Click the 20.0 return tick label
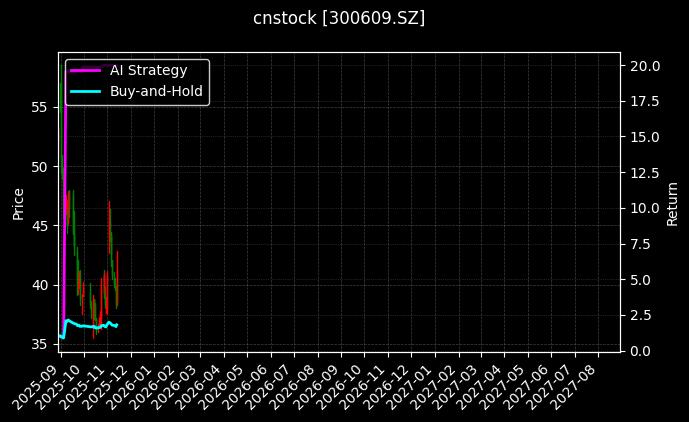689x422 pixels. 643,66
